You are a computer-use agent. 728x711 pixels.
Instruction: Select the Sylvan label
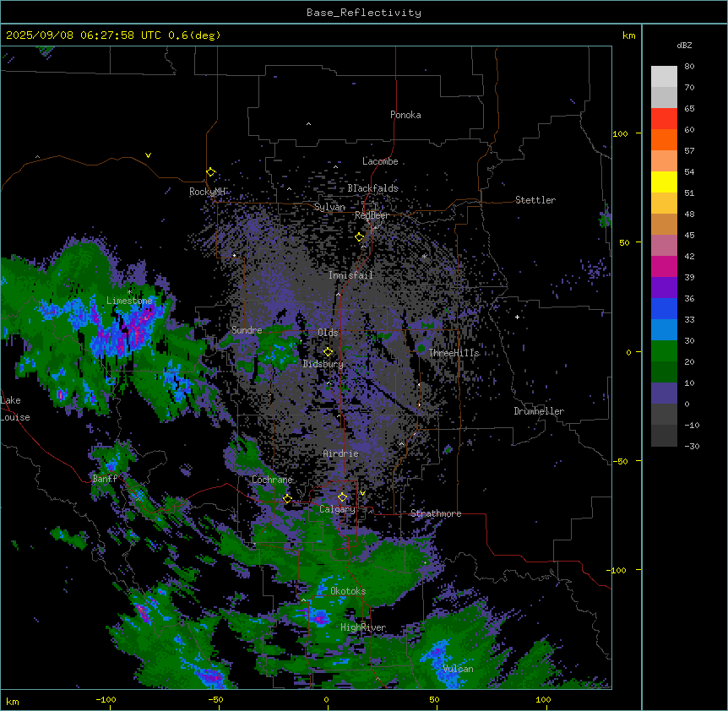coord(329,207)
